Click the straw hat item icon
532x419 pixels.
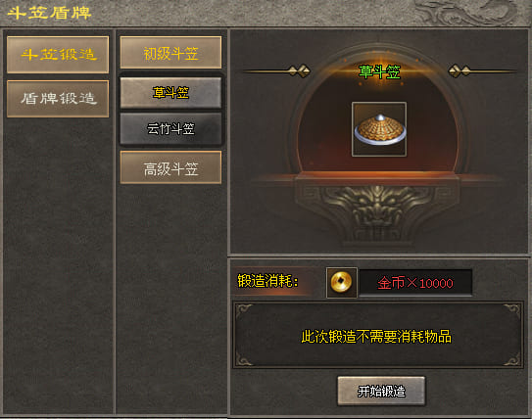point(379,129)
